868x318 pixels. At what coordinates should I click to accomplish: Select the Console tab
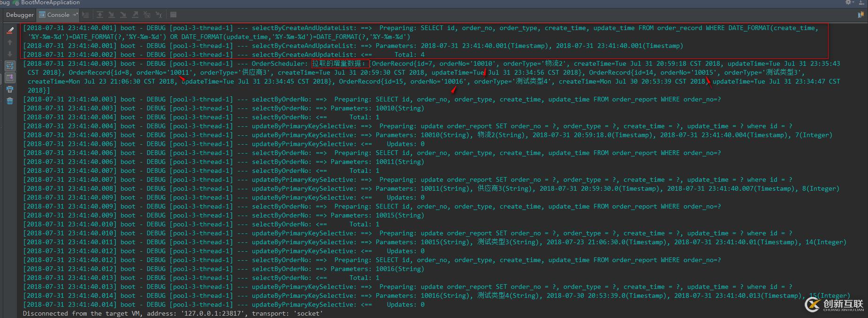point(58,15)
